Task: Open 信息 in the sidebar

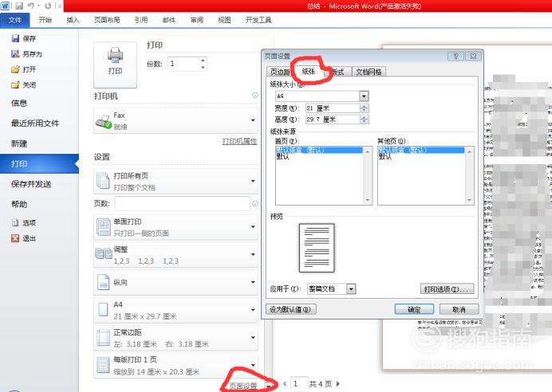Action: (x=19, y=103)
